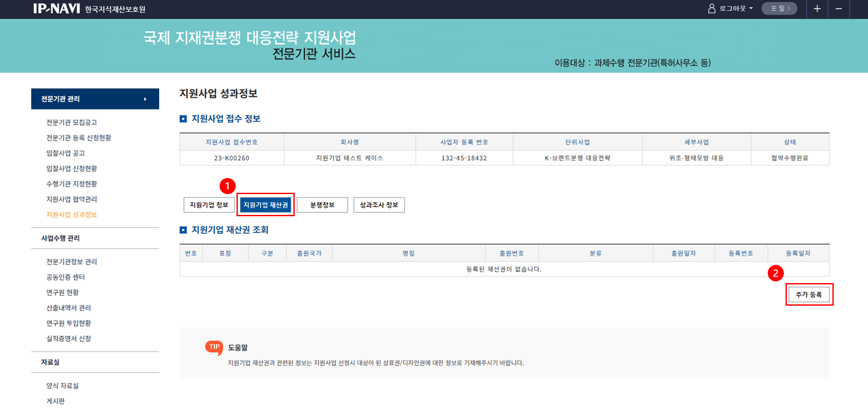Screen dimensions: 868x419
Task: Select the 지원기업 정보 tab
Action: coord(209,205)
